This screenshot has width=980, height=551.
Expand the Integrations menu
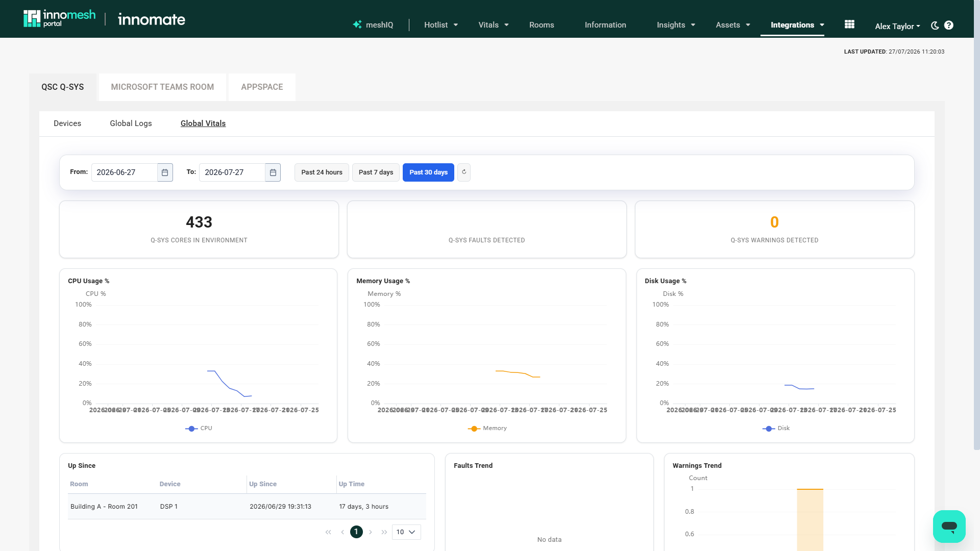coord(797,24)
